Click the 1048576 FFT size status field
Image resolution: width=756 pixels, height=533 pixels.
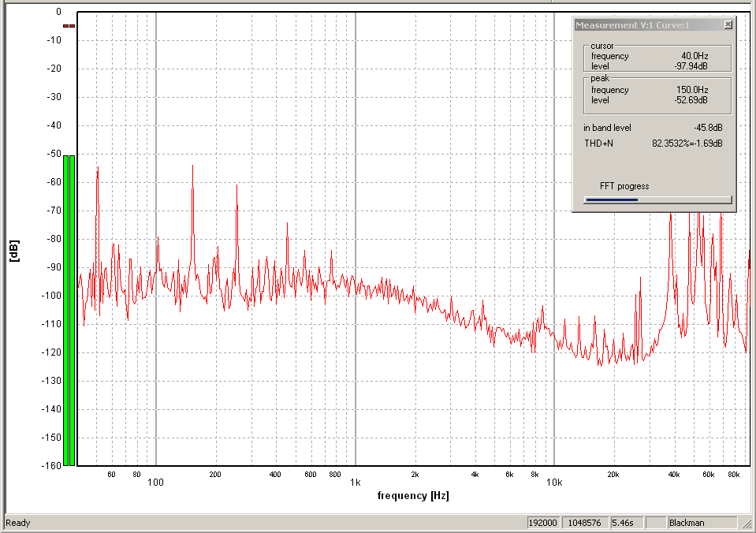(x=583, y=523)
